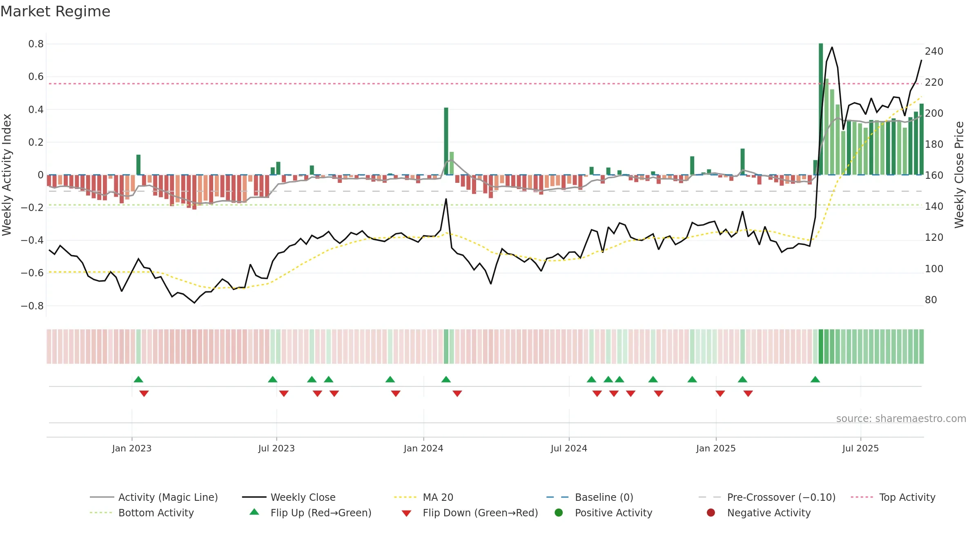Click the green activity bar just after Jan 2023
Viewport: 980px width, 551px height.
[x=138, y=165]
